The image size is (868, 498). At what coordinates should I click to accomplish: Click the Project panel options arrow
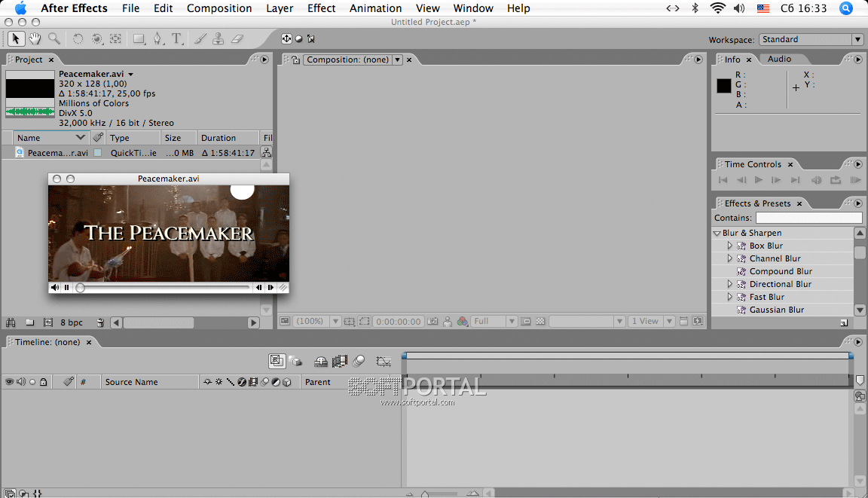pyautogui.click(x=264, y=60)
